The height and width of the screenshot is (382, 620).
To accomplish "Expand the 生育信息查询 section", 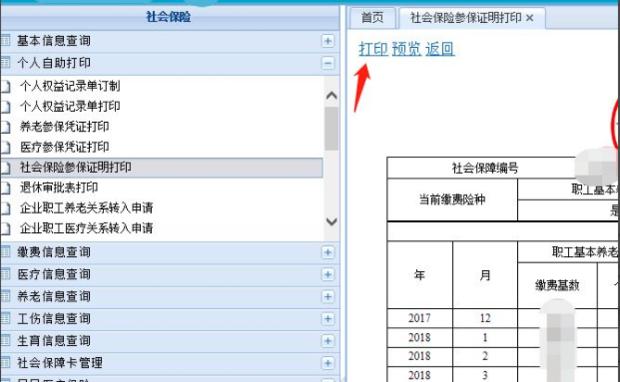I will click(328, 341).
